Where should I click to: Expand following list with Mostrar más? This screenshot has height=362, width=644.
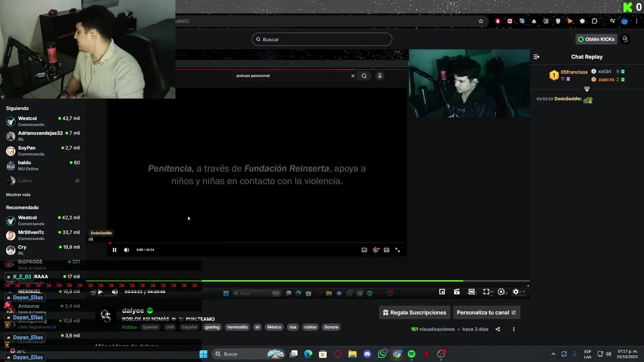(18, 195)
